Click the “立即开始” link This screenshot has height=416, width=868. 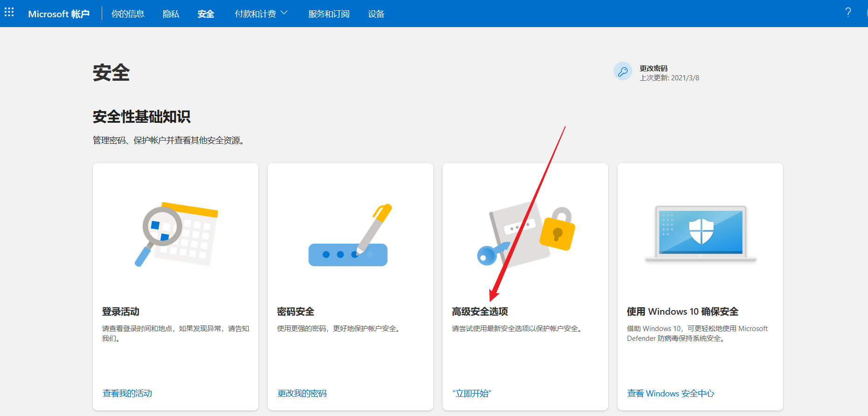(472, 393)
